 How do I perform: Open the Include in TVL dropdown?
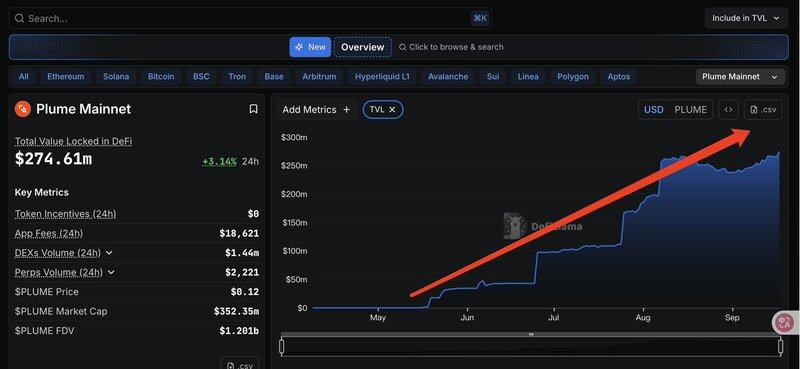click(x=746, y=18)
